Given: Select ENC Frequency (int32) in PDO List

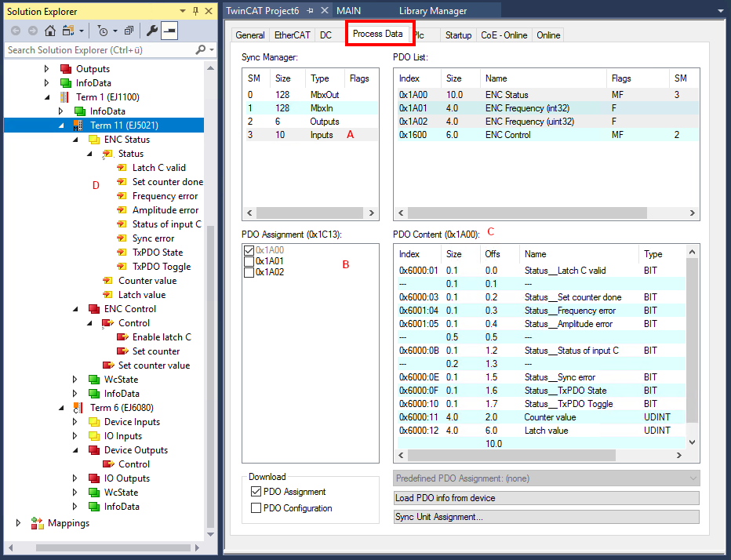Looking at the screenshot, I should click(547, 108).
